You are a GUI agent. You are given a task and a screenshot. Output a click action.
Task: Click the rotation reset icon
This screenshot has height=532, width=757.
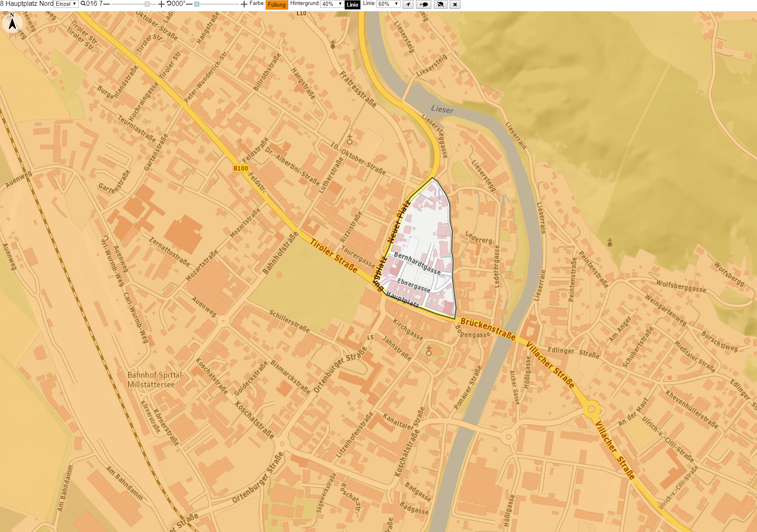(169, 4)
